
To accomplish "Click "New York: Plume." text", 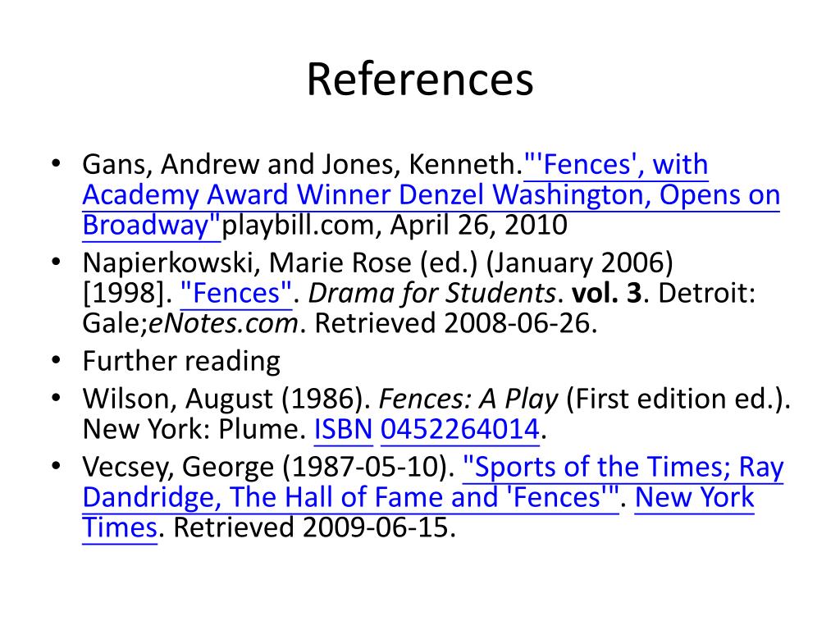I will coord(194,429).
